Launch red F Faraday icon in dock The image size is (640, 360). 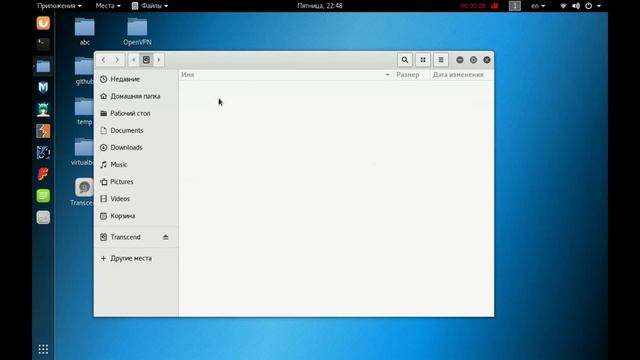pos(43,174)
